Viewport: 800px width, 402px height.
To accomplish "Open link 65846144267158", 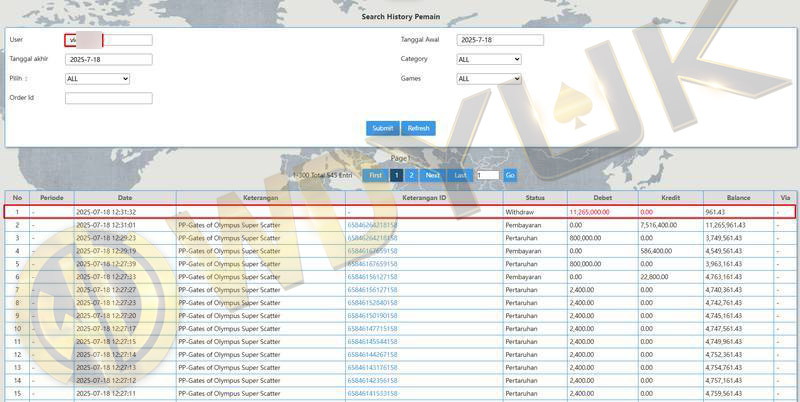I will pos(372,355).
